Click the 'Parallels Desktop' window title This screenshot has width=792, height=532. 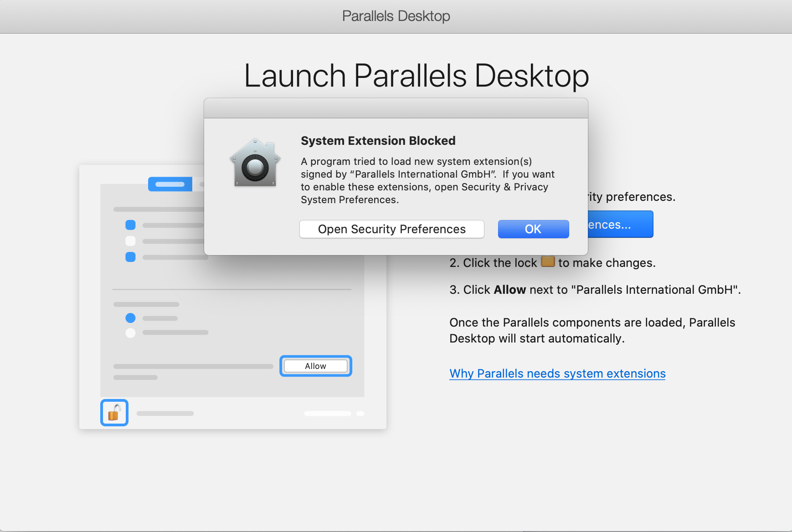click(396, 16)
